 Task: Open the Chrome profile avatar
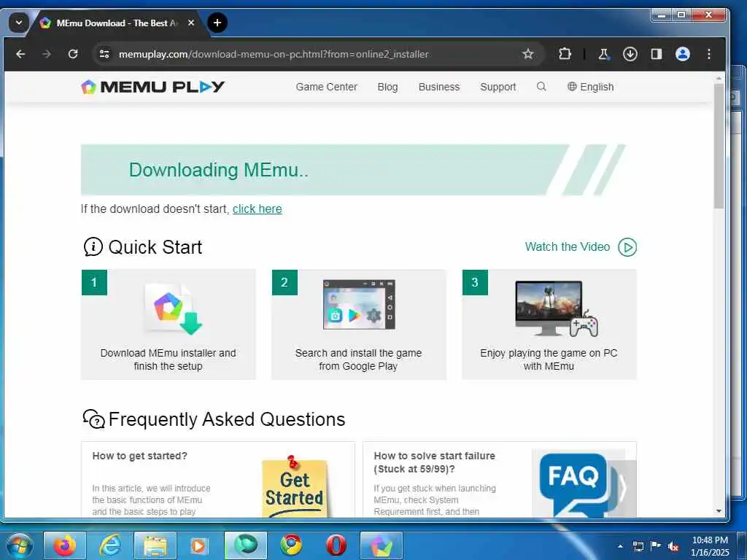683,54
